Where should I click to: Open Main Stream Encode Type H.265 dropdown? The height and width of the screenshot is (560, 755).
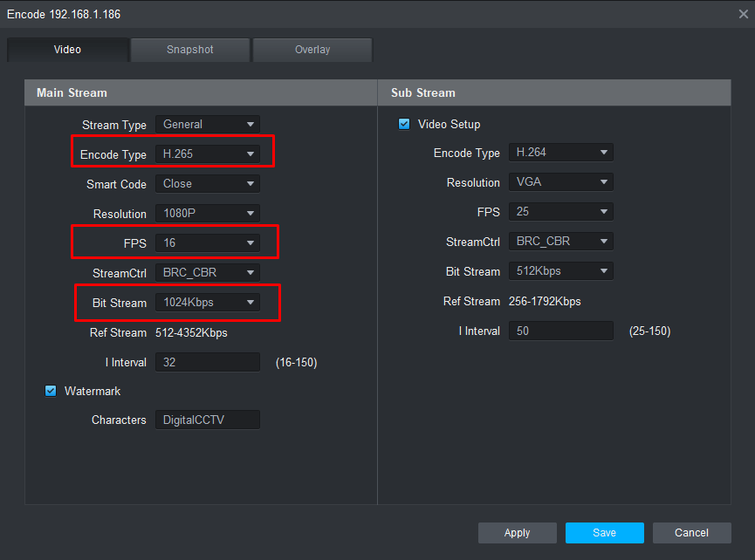(208, 154)
